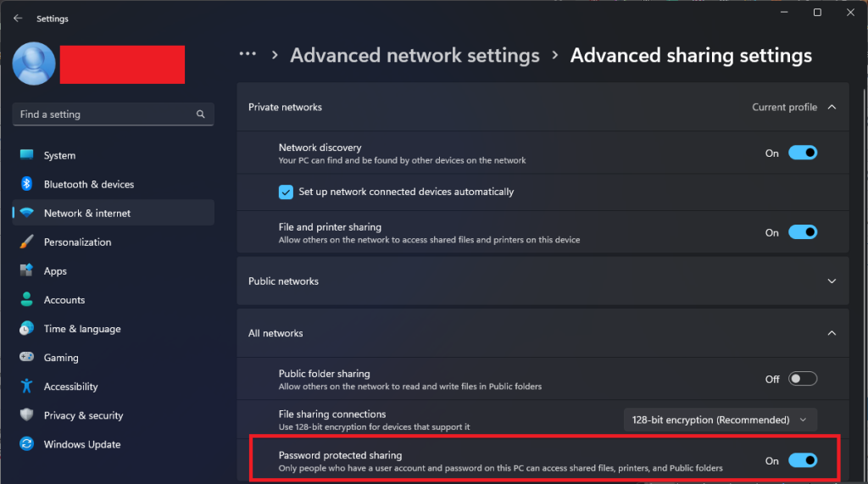Click the Current profile text
868x484 pixels.
pyautogui.click(x=784, y=107)
